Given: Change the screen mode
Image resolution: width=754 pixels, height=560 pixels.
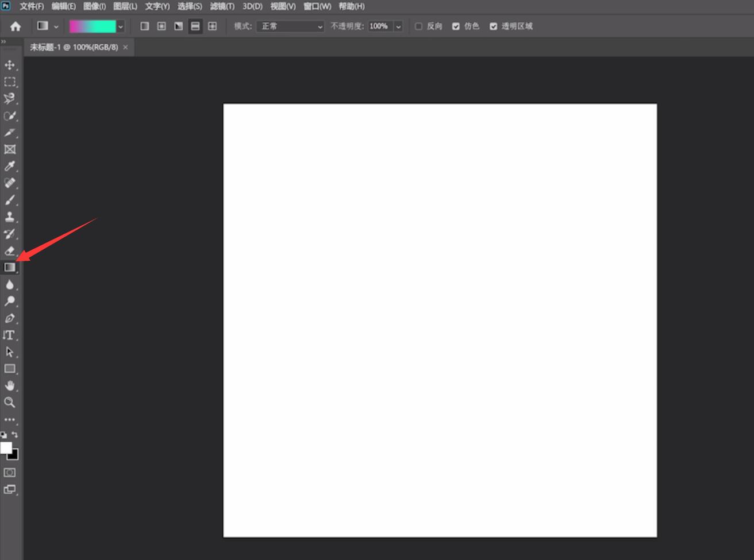Looking at the screenshot, I should pos(10,489).
